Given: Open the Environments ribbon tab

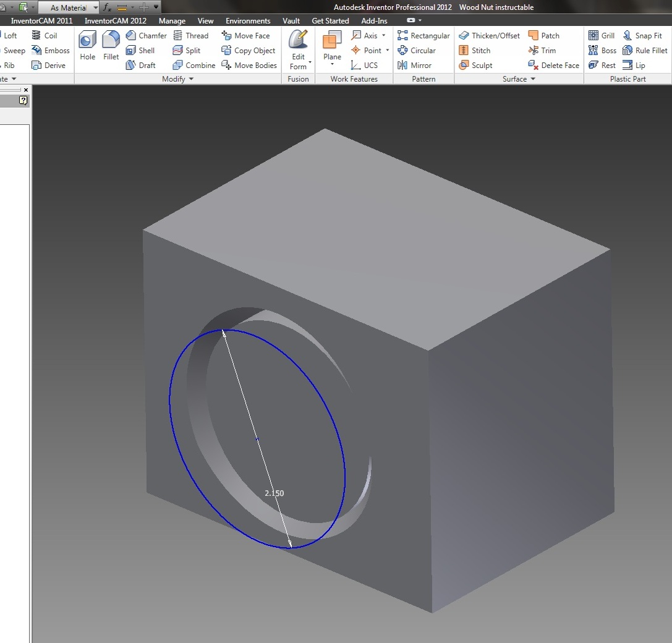Looking at the screenshot, I should pyautogui.click(x=248, y=20).
